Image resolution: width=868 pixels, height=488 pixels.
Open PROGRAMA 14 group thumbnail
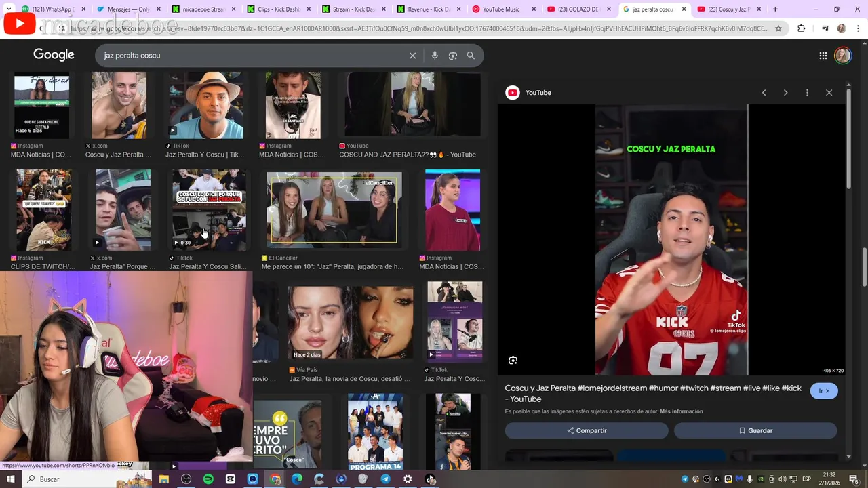coord(375,432)
